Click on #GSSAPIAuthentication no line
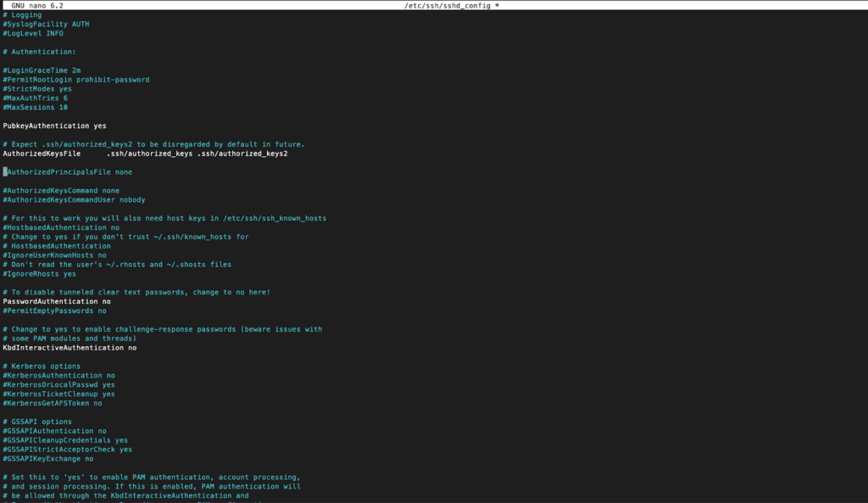The width and height of the screenshot is (868, 503). click(x=54, y=431)
